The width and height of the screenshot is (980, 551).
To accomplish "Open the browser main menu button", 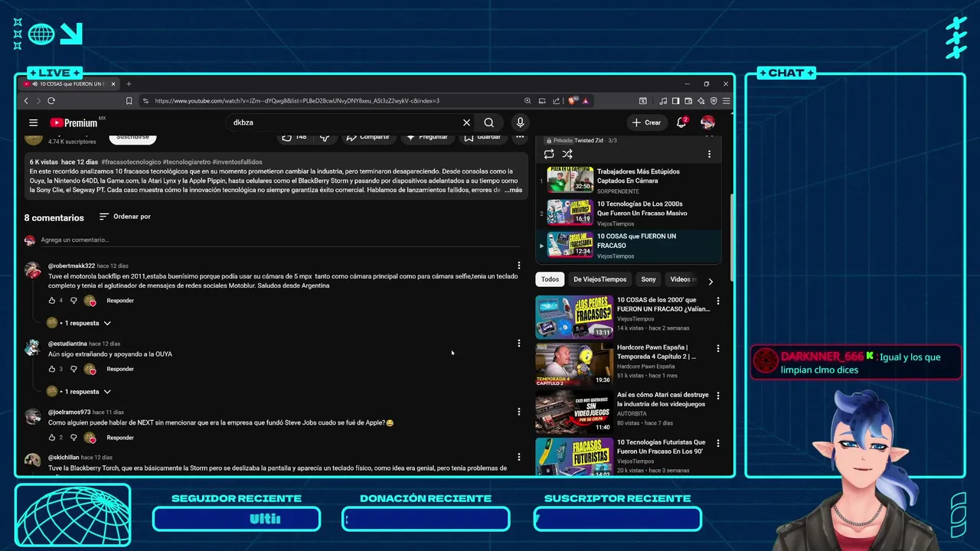I will 726,101.
